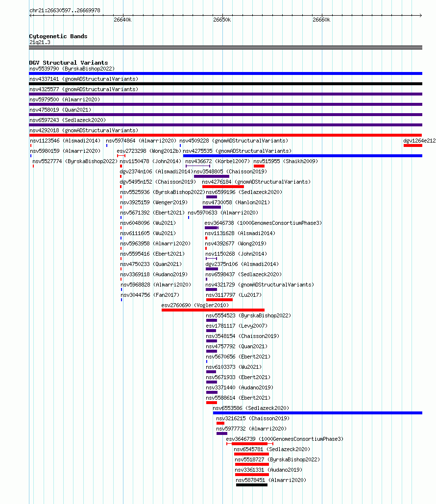Select nsv5671392 (Ebert2021) label
The height and width of the screenshot is (504, 436).
pos(152,213)
